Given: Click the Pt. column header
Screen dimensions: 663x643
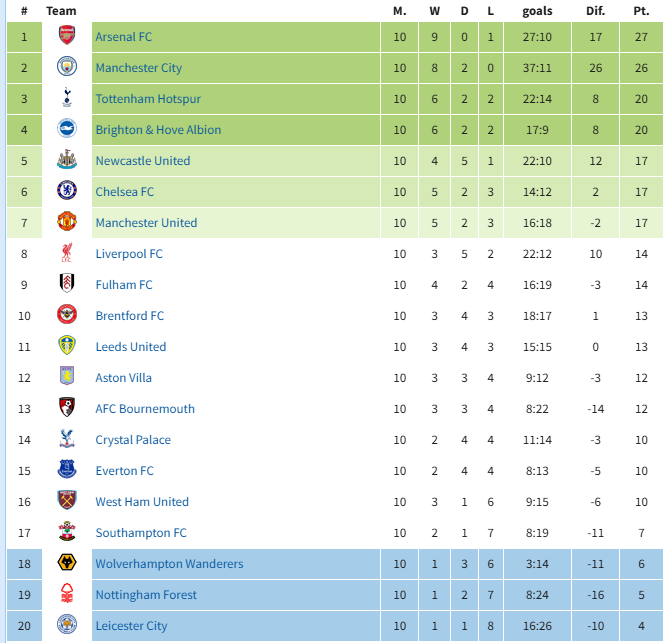Looking at the screenshot, I should tap(641, 11).
